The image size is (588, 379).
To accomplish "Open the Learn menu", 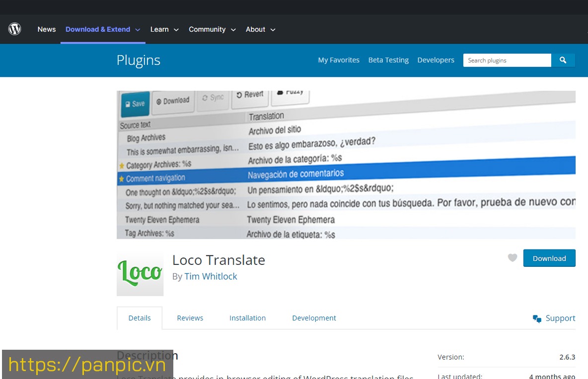I will tap(159, 29).
